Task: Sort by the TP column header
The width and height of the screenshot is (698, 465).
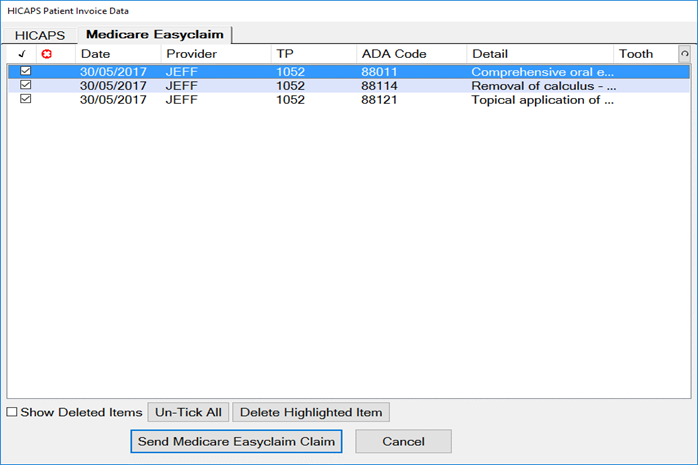Action: [314, 54]
